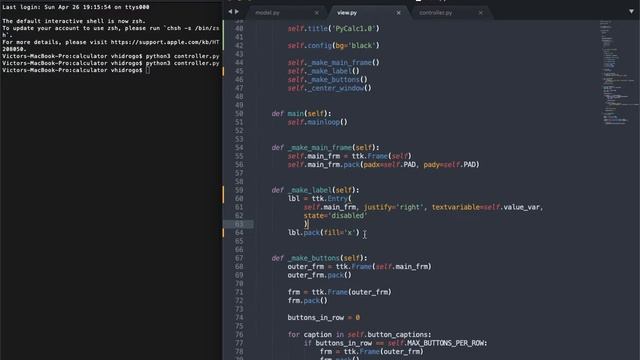Click "self.config(bg='black')" line

tap(333, 45)
